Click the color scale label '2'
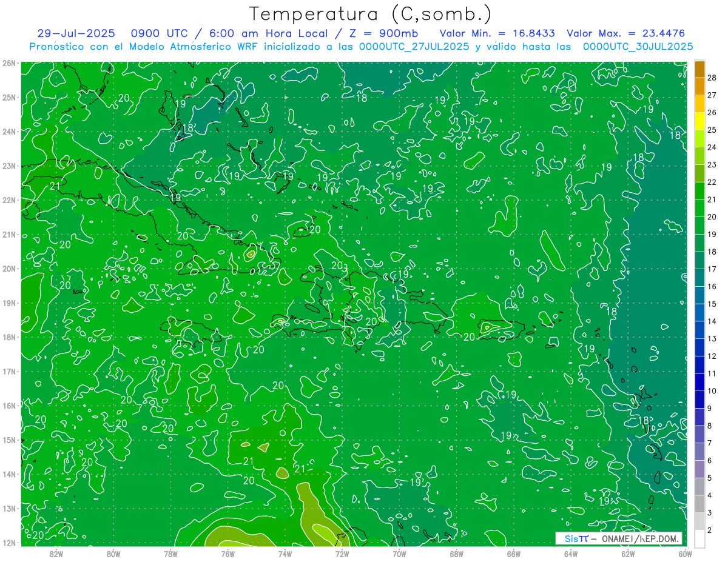This screenshot has height=562, width=728. [710, 530]
